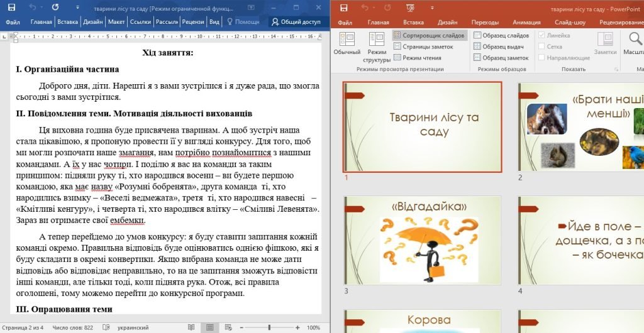This screenshot has width=644, height=333.
Task: Click heading 'І. Організаційна частина' in document
Action: [67, 69]
